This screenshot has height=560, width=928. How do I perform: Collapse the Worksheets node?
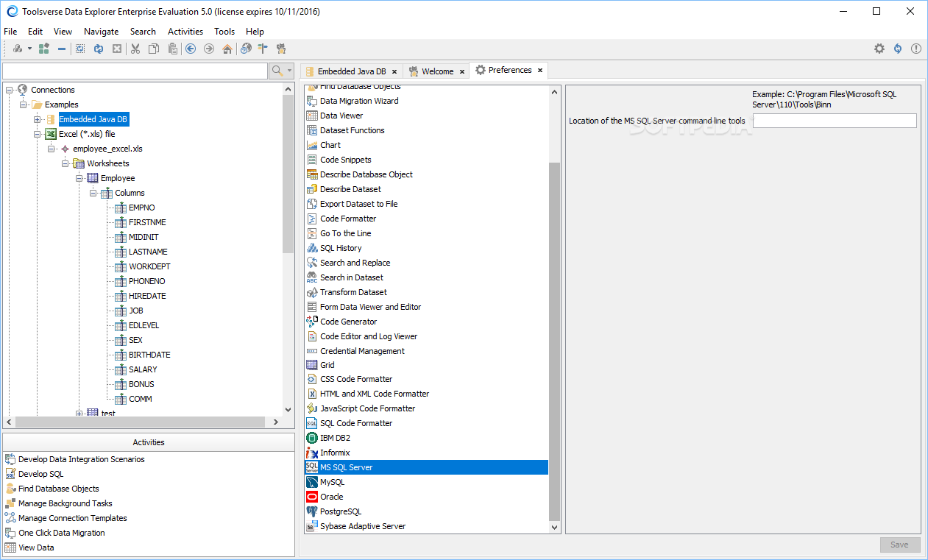65,163
